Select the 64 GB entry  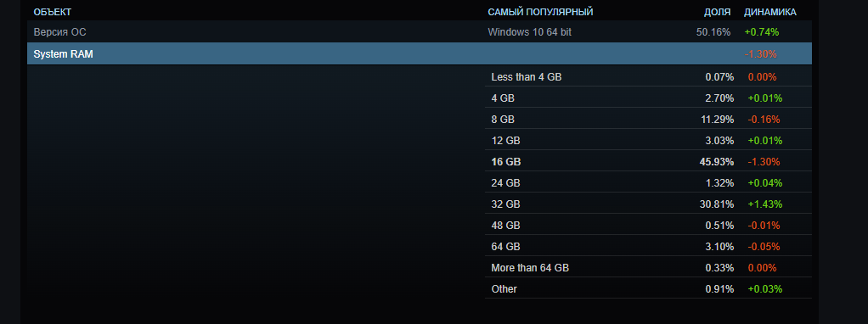pyautogui.click(x=648, y=246)
